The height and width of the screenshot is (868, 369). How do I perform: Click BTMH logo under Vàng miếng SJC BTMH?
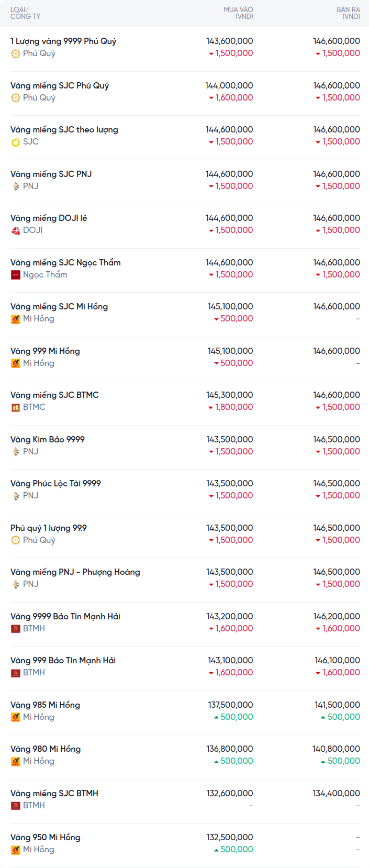[16, 806]
